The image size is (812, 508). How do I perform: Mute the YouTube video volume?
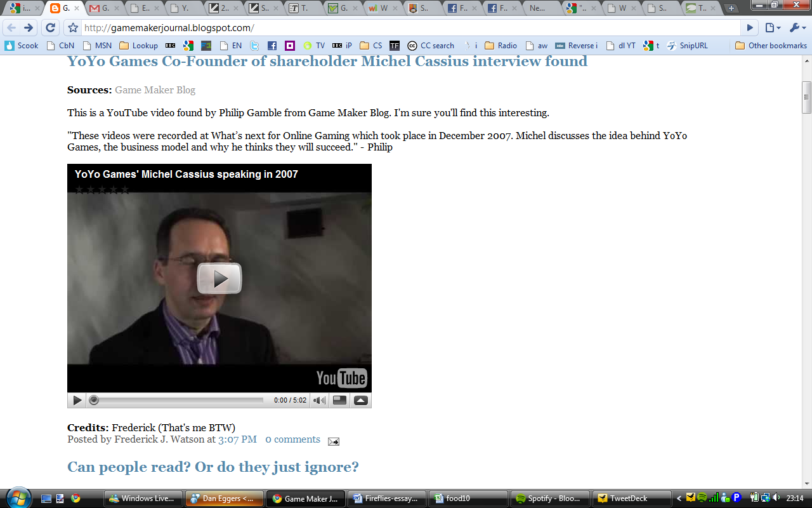[319, 400]
